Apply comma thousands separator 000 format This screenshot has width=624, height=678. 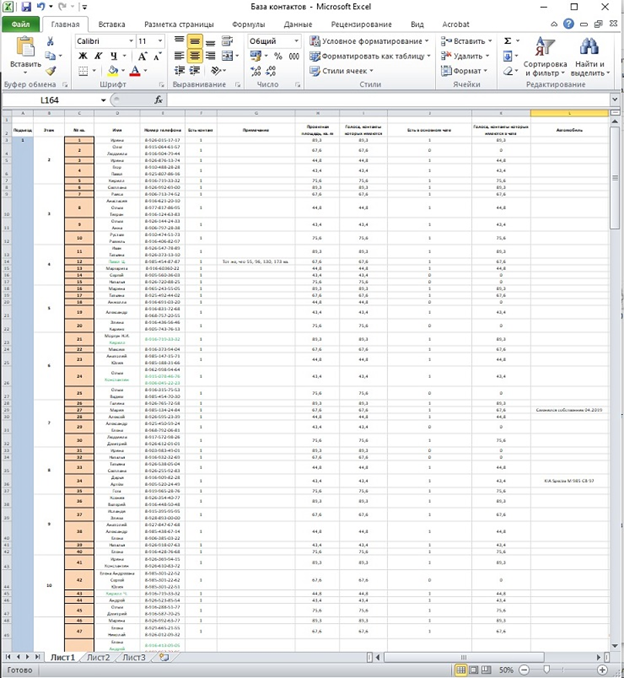click(294, 56)
